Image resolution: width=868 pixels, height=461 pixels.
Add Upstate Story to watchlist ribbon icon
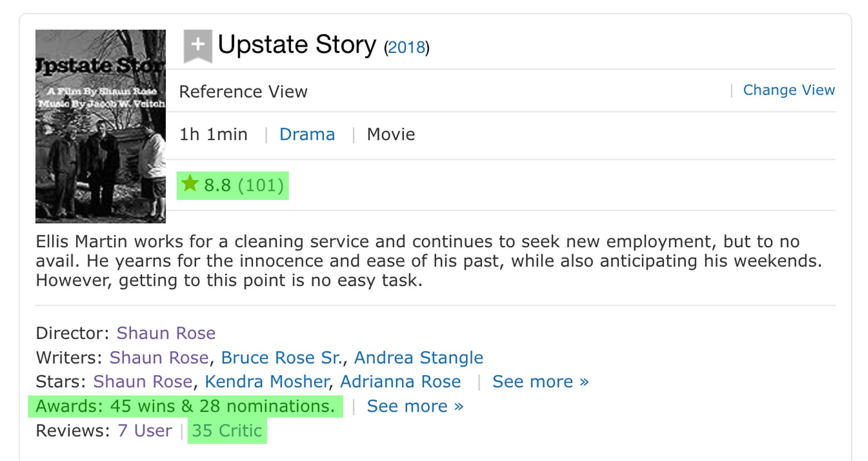click(x=198, y=46)
